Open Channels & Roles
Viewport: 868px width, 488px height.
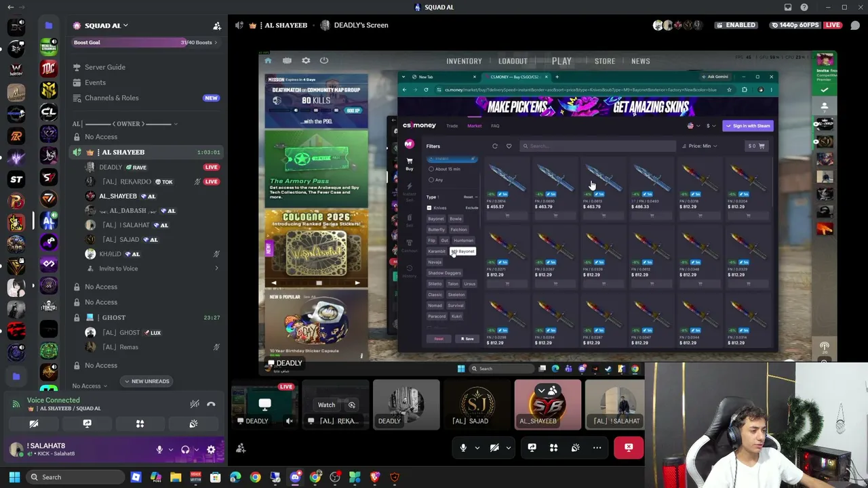coord(111,98)
